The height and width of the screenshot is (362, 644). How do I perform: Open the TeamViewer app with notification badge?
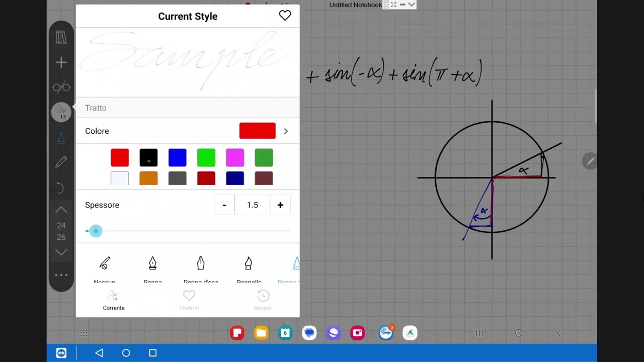tap(386, 332)
